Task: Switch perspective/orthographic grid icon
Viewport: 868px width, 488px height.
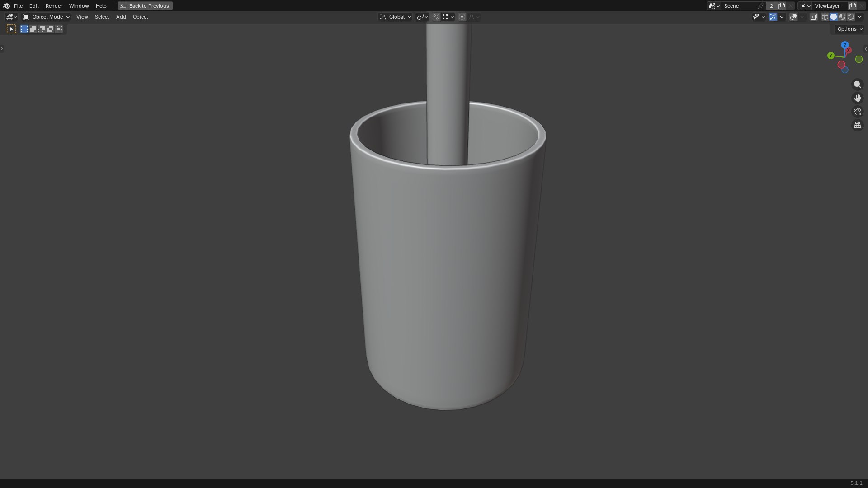Action: tap(858, 125)
